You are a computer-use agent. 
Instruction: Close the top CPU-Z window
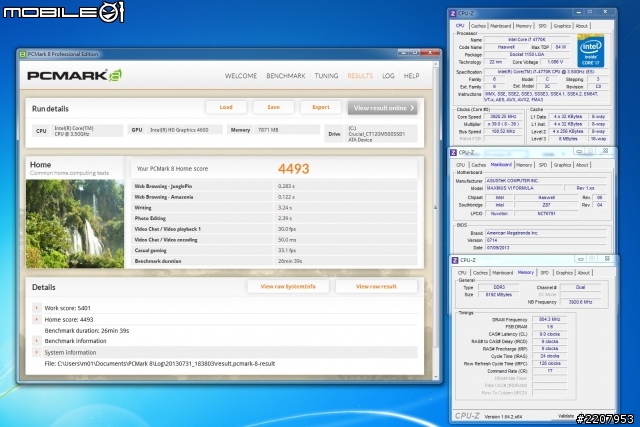coord(605,12)
